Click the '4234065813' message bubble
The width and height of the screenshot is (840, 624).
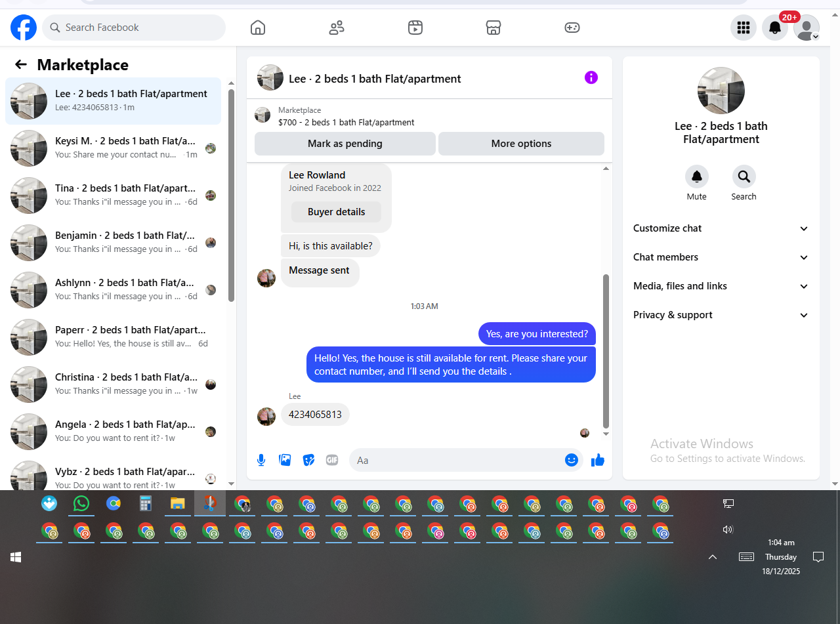pyautogui.click(x=315, y=415)
